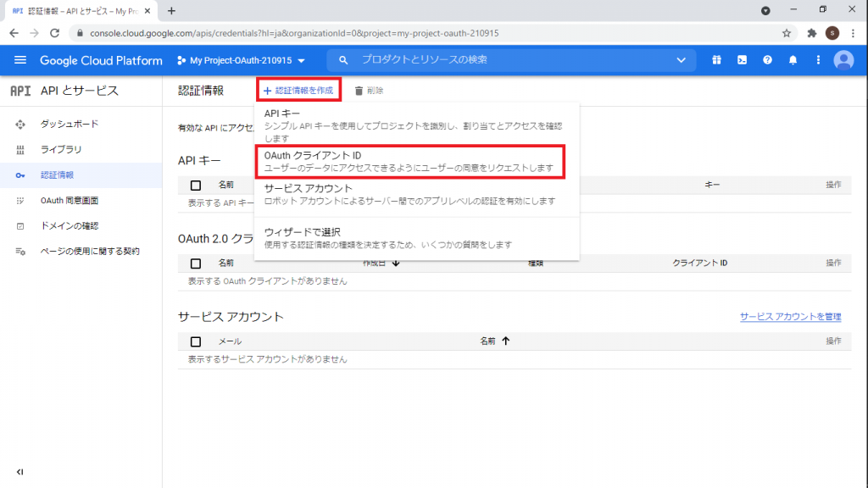The height and width of the screenshot is (488, 868).
Task: Open the navigation hamburger menu
Action: point(20,60)
